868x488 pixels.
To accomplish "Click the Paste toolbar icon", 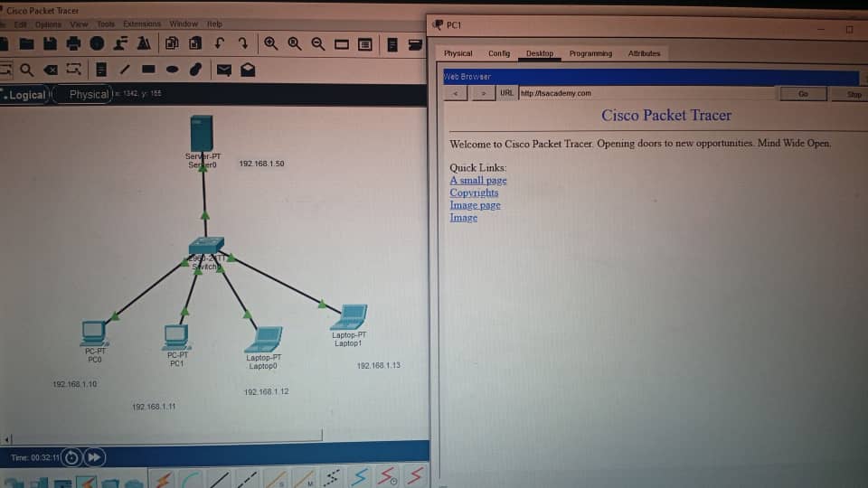I will [x=195, y=43].
